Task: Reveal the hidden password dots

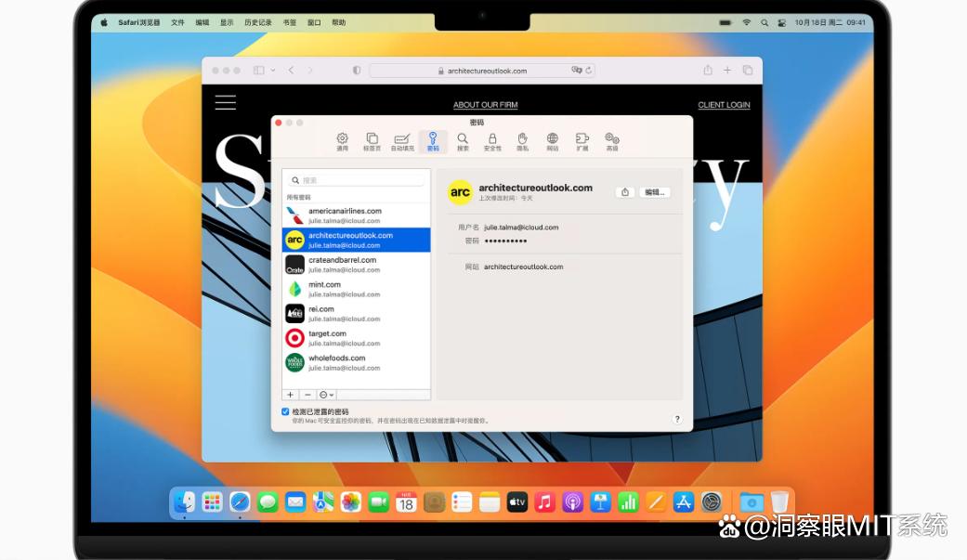Action: click(505, 241)
